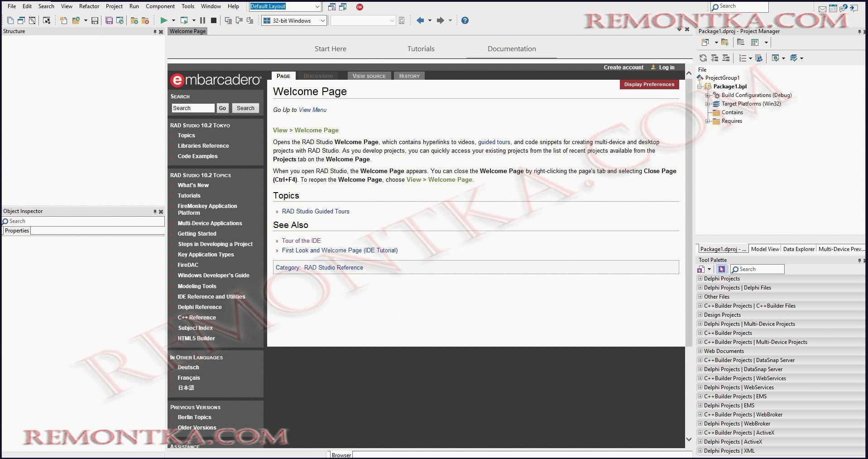
Task: Click the black Stop program icon
Action: (214, 20)
